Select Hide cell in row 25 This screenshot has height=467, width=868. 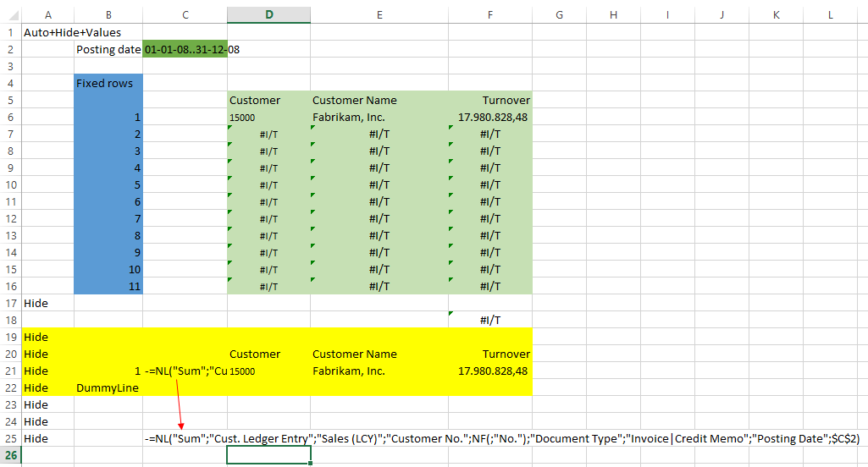47,439
